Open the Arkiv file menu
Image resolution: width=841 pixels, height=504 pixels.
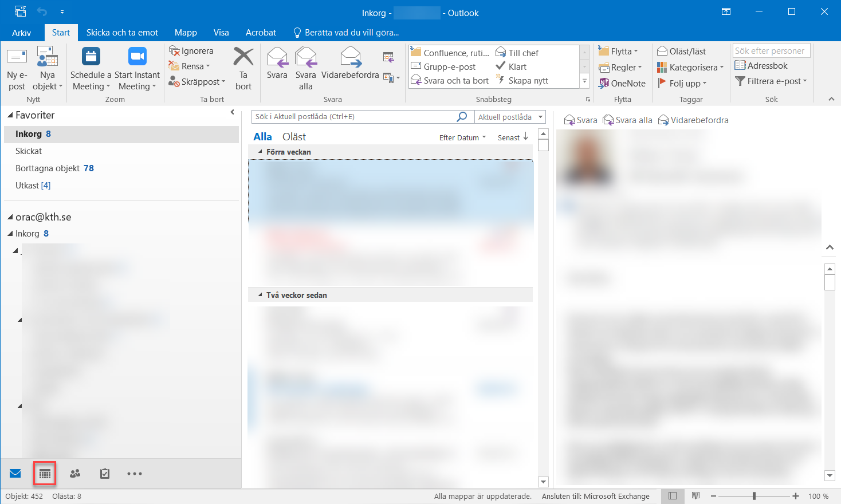tap(21, 33)
